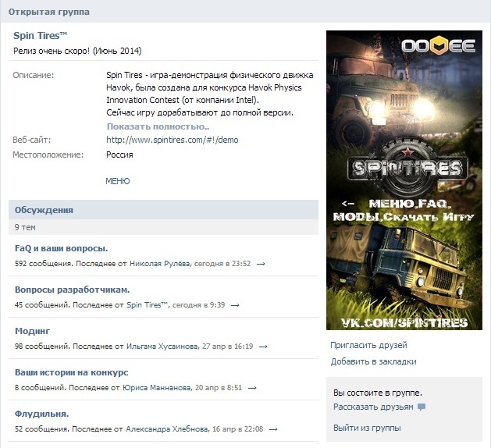
Task: Click arrow icon next to FaQ last message
Action: [x=261, y=264]
